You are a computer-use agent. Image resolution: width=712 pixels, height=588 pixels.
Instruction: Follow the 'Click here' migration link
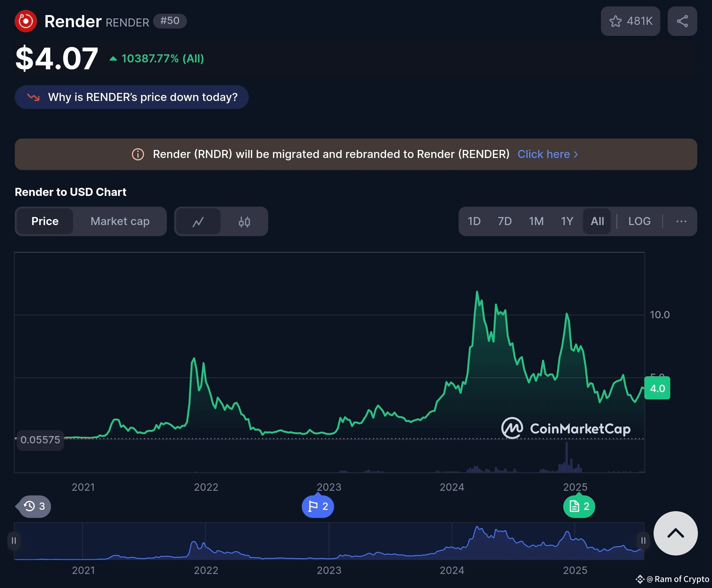point(548,154)
